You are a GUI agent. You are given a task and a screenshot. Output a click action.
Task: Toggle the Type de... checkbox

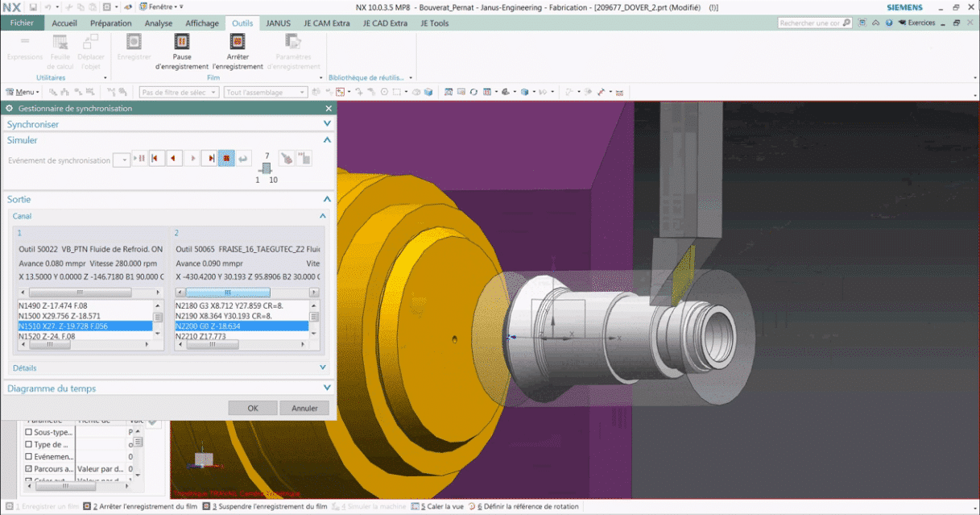29,444
